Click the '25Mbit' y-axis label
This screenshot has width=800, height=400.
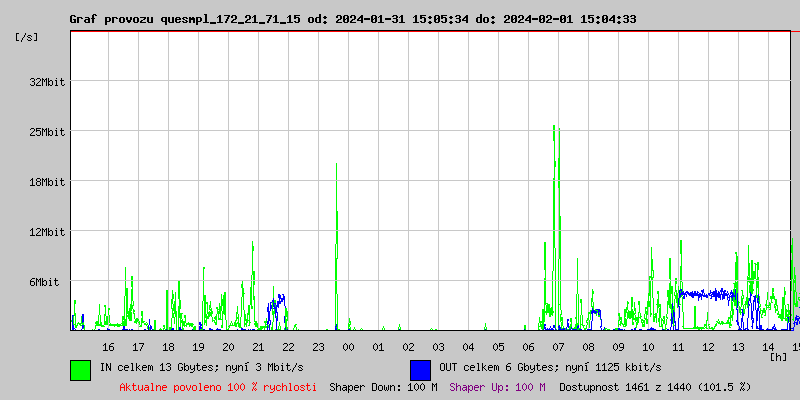47,132
